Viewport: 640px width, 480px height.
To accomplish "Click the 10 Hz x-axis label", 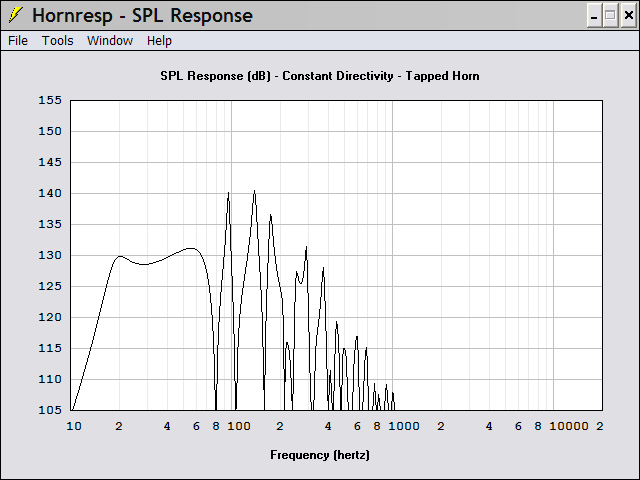I will pyautogui.click(x=74, y=427).
